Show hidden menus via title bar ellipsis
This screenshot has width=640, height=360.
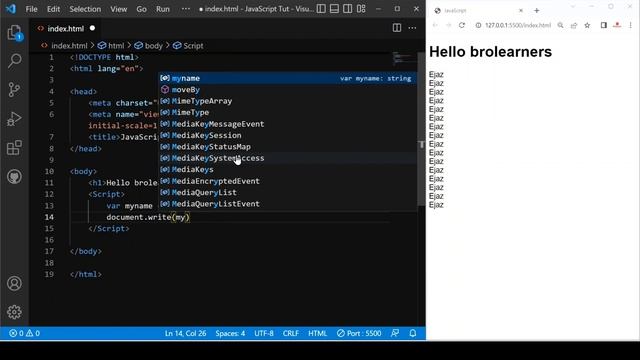186,9
